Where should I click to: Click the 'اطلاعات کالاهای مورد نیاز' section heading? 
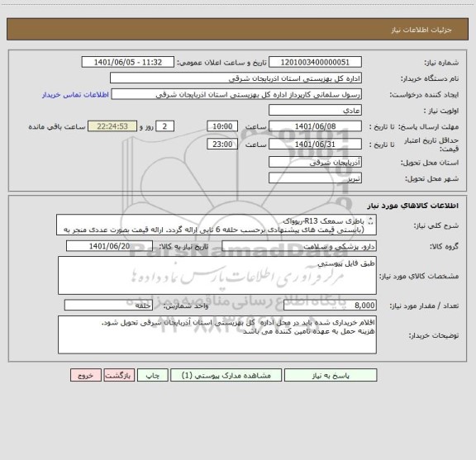[413, 206]
